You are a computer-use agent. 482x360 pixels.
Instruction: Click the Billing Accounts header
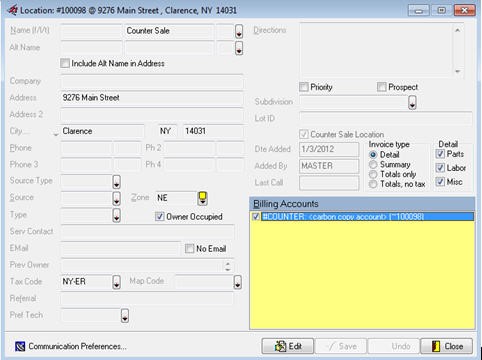[362, 204]
